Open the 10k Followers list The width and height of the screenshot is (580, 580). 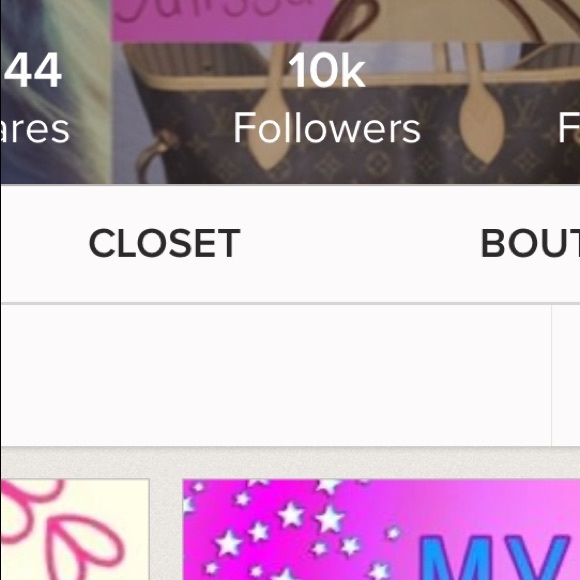tap(327, 98)
